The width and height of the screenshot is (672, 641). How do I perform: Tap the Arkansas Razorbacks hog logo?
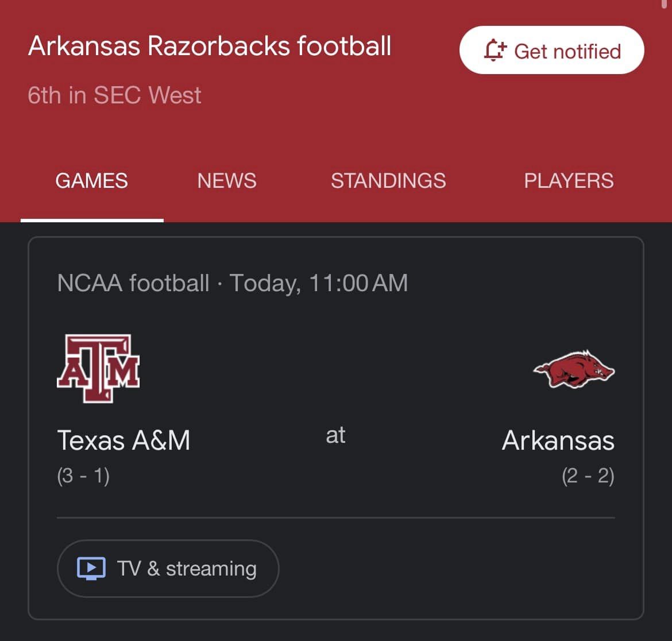[x=574, y=369]
